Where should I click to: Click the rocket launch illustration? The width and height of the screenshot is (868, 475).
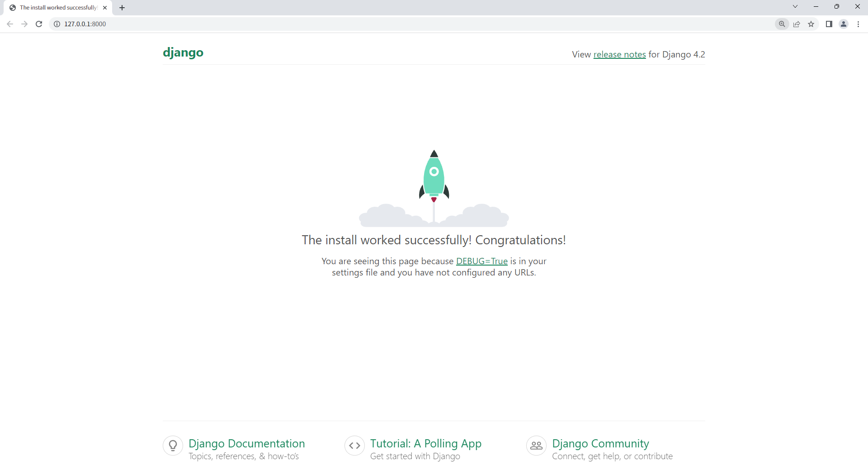[x=434, y=188]
